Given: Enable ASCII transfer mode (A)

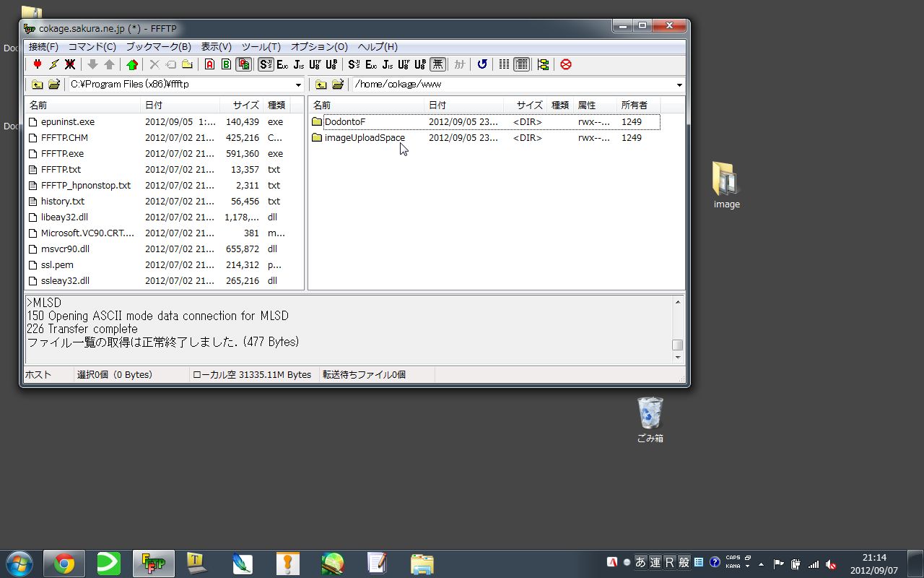Looking at the screenshot, I should pyautogui.click(x=209, y=64).
